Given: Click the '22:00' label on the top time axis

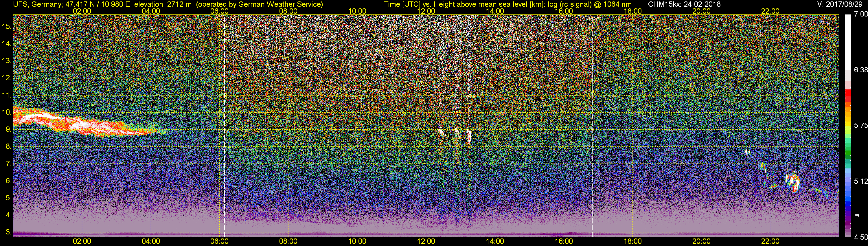Looking at the screenshot, I should pos(770,11).
